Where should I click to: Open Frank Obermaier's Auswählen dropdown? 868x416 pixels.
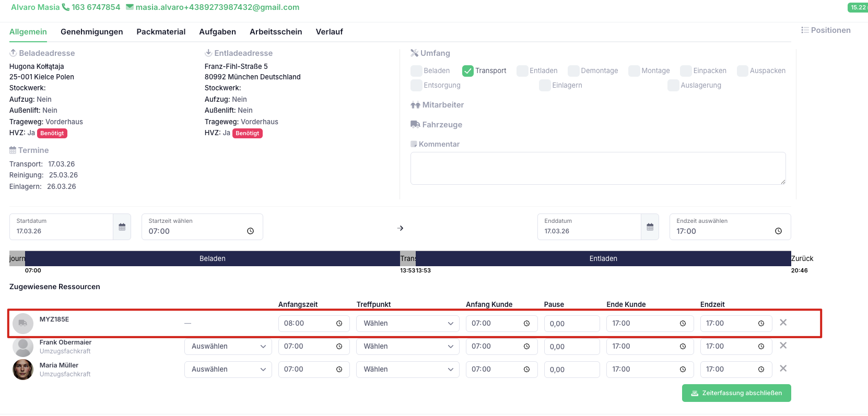click(228, 347)
